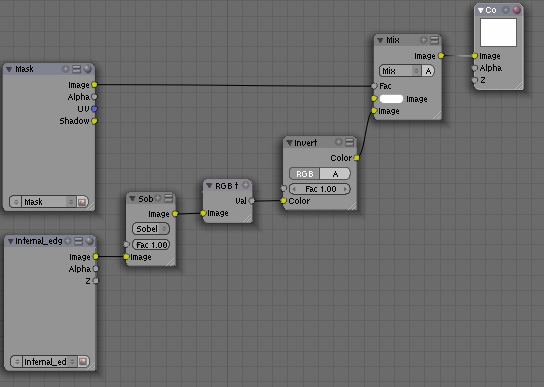Open the Sobel filter type dropdown
The width and height of the screenshot is (544, 387).
pyautogui.click(x=151, y=229)
